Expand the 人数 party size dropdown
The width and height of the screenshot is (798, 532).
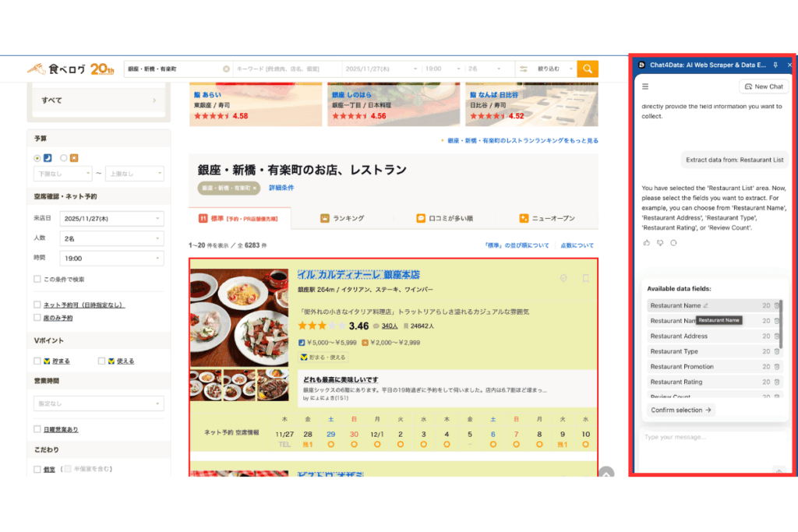click(x=113, y=238)
